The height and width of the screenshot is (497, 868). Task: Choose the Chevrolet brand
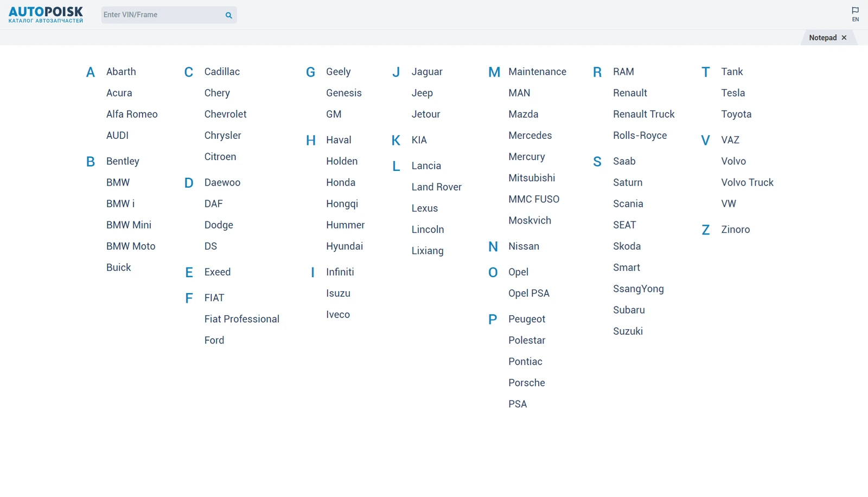[225, 114]
